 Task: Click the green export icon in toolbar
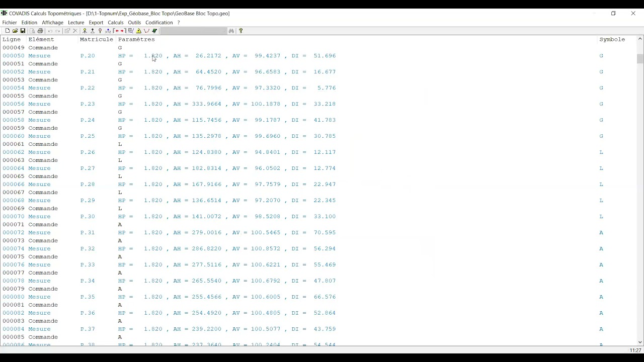154,31
